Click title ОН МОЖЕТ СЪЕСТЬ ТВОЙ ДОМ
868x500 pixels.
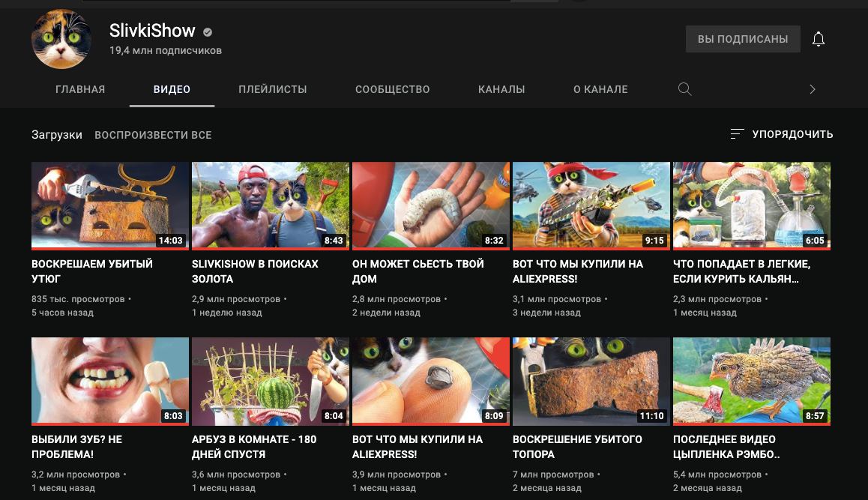coord(418,271)
